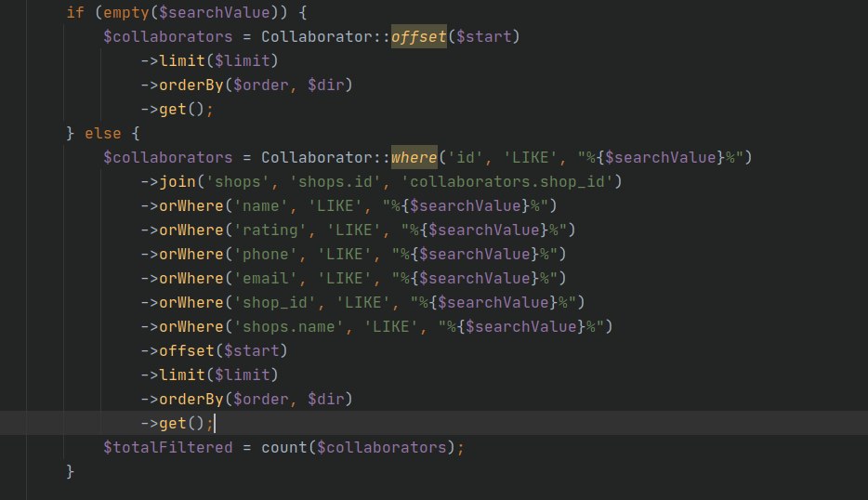Click the count function call
Viewport: 868px width, 500px height.
click(284, 447)
